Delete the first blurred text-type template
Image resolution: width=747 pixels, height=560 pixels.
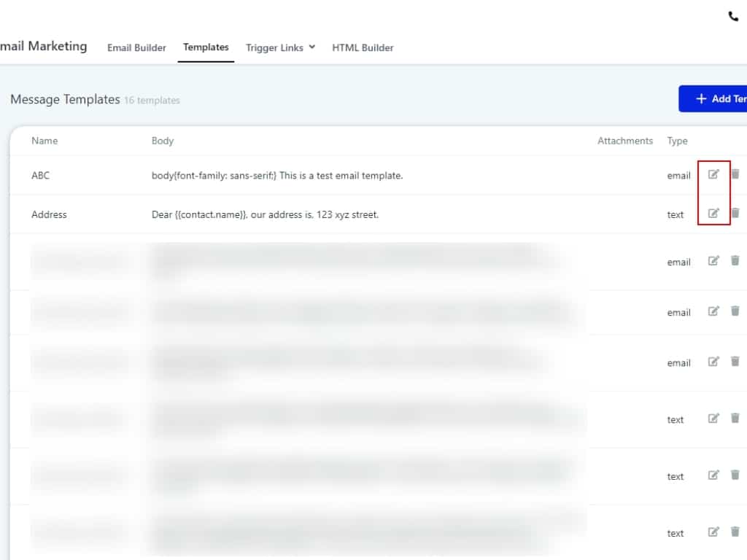pos(735,419)
